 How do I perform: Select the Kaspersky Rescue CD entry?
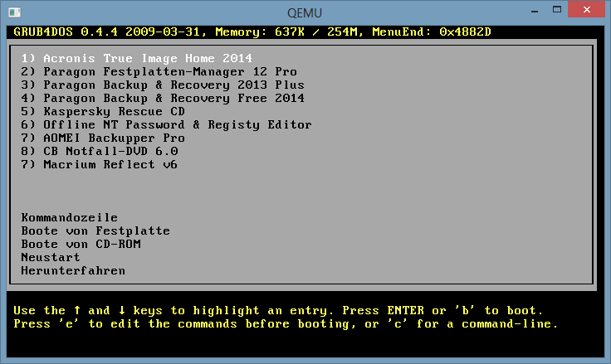tap(103, 112)
